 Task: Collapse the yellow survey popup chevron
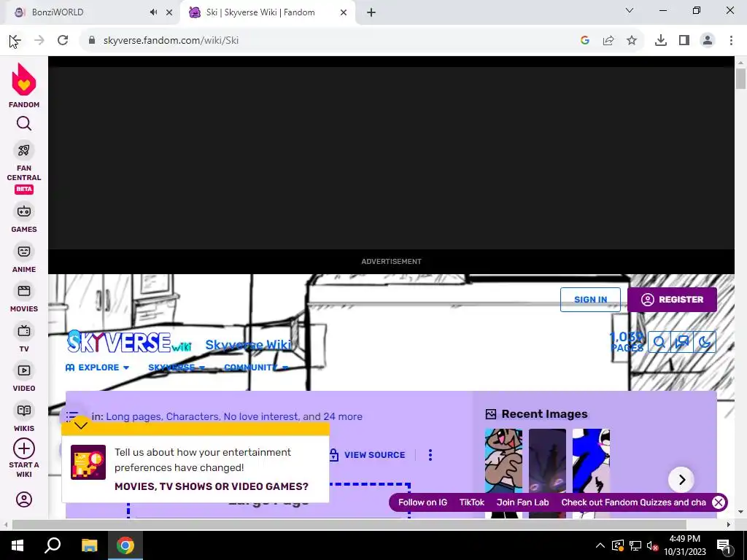click(82, 425)
